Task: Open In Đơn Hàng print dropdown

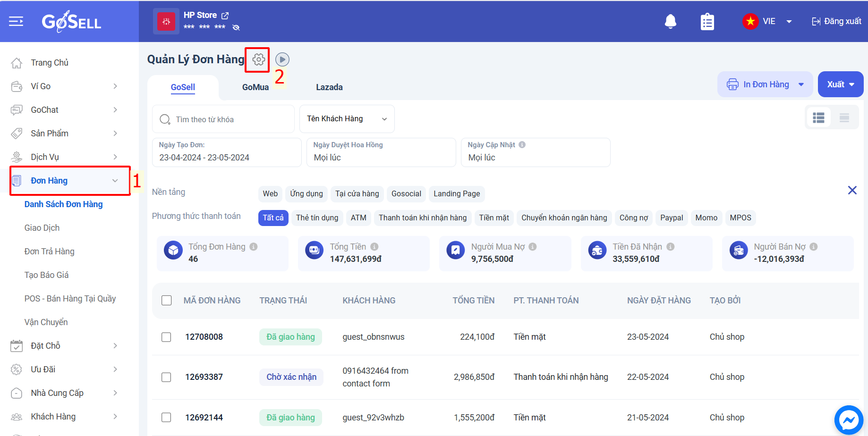Action: (x=765, y=84)
